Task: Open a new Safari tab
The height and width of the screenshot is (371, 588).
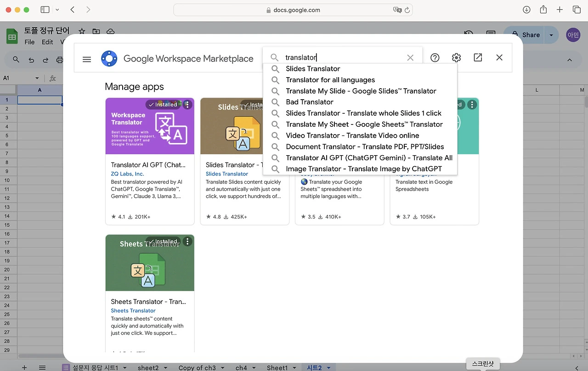Action: (560, 10)
